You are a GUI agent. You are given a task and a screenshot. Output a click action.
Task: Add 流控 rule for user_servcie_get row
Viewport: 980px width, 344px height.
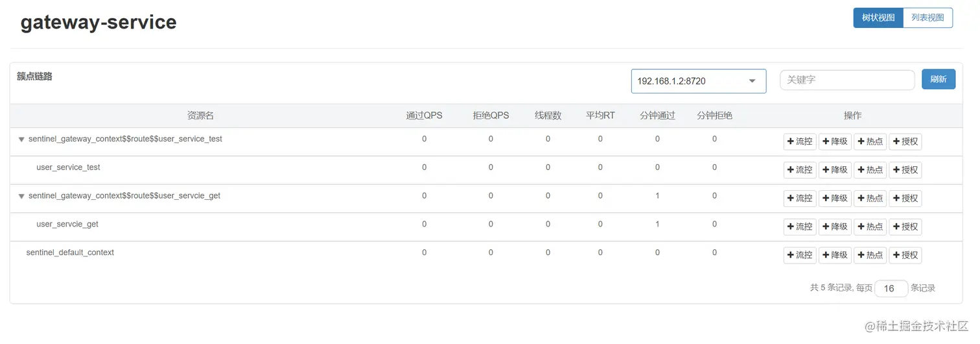(x=800, y=227)
